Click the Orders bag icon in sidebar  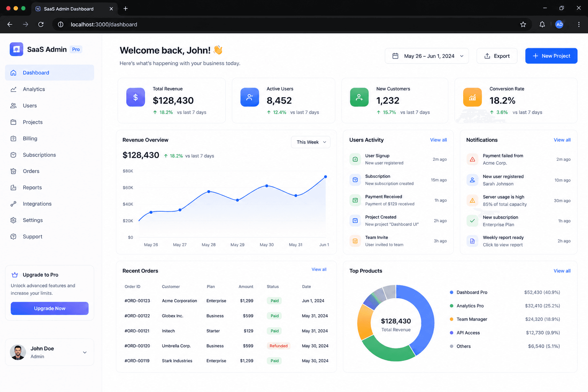coord(13,171)
